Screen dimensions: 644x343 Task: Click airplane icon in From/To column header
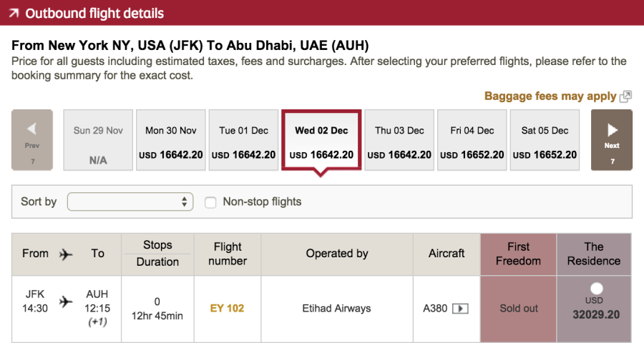pyautogui.click(x=67, y=254)
